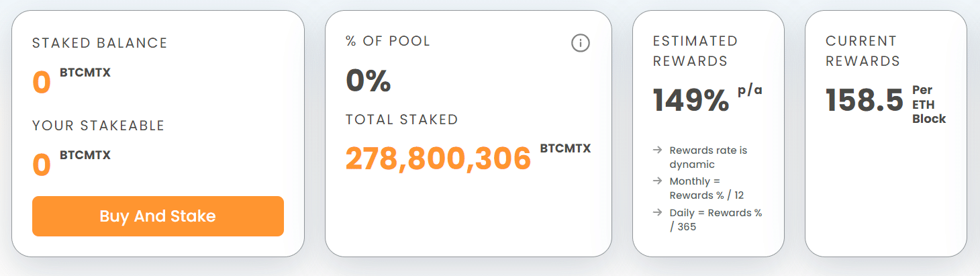Click the Staked Balance label
This screenshot has width=980, height=276.
click(100, 43)
